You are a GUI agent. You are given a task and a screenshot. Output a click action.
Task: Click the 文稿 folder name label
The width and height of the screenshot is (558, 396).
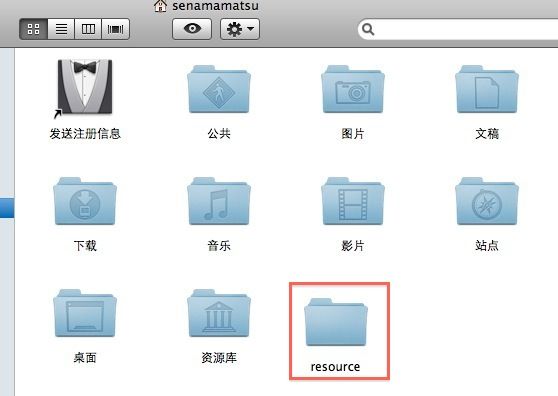click(x=487, y=134)
